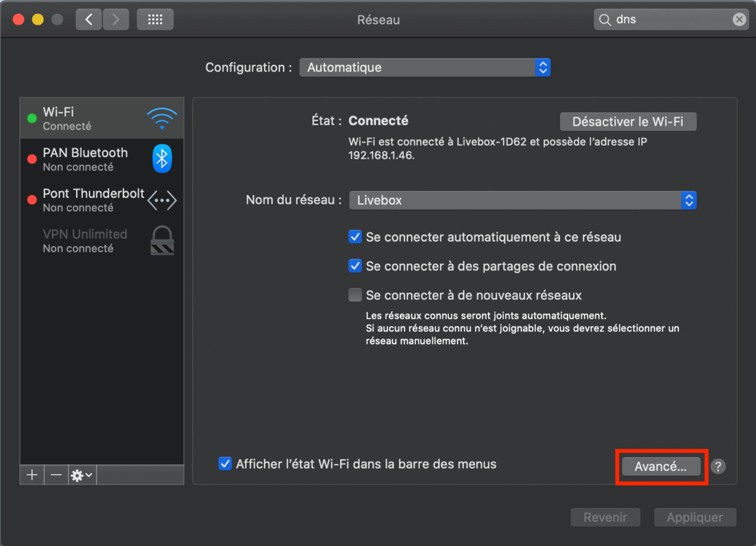Click the Revenir button
The image size is (756, 546).
[x=605, y=517]
